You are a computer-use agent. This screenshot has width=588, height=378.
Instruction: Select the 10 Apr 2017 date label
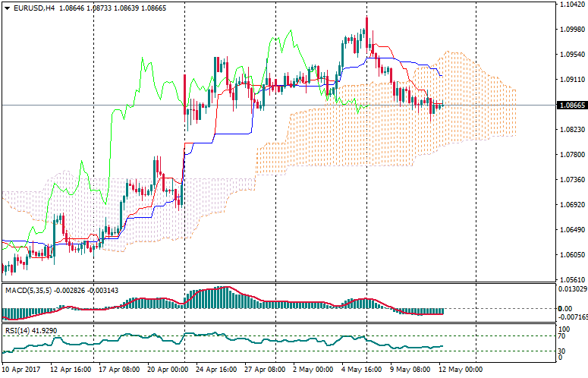point(20,370)
